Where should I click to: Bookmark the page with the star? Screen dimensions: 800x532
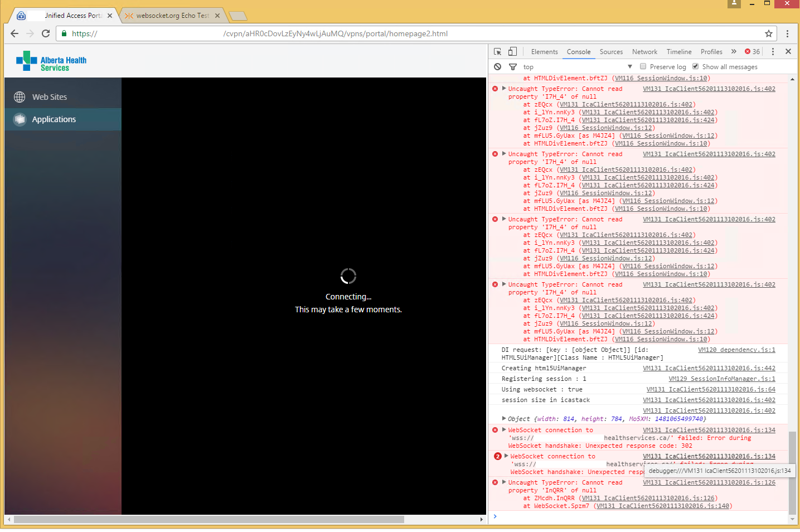(x=768, y=33)
